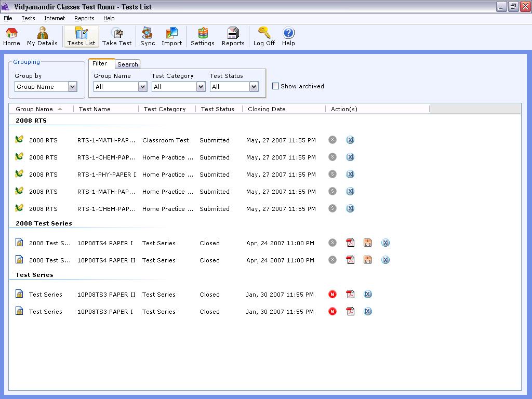Click the orange score icon for 10P08TS4 PAPER I
This screenshot has width=532, height=399.
tap(368, 243)
